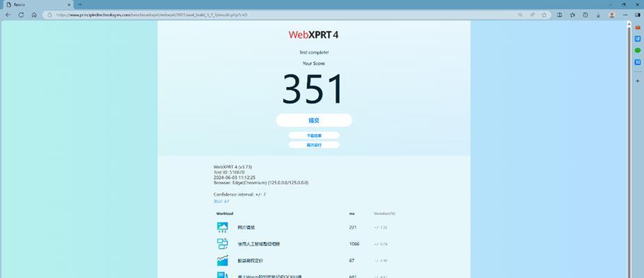Select the 2024-06-03 11:12:25 timestamp
This screenshot has height=278, width=644.
click(x=234, y=177)
